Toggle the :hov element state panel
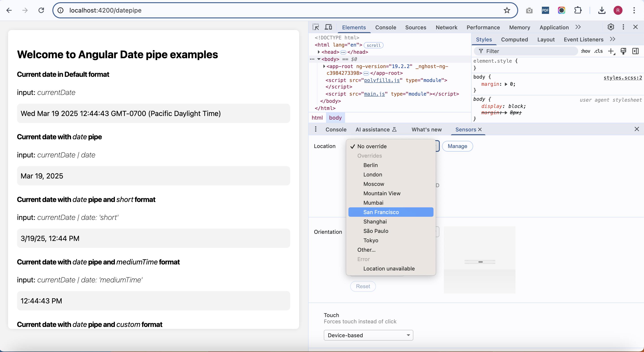Screen dimensions: 644x352 585,51
